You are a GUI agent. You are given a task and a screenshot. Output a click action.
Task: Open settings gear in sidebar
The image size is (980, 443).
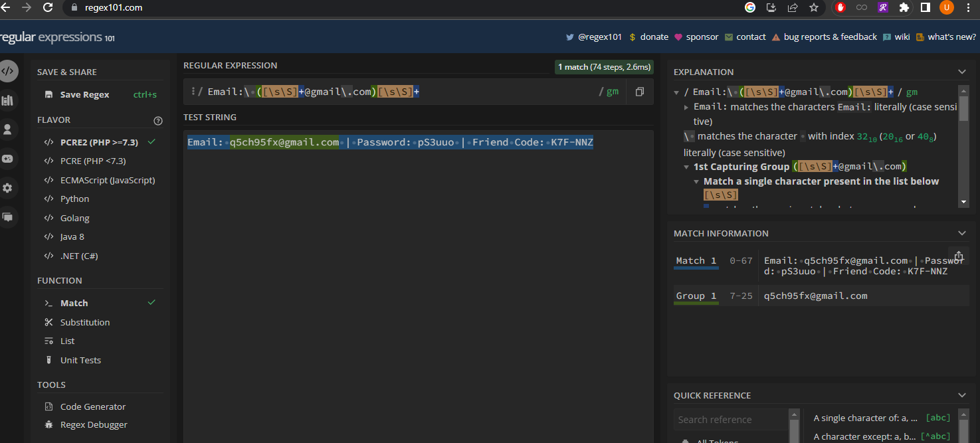pyautogui.click(x=8, y=188)
